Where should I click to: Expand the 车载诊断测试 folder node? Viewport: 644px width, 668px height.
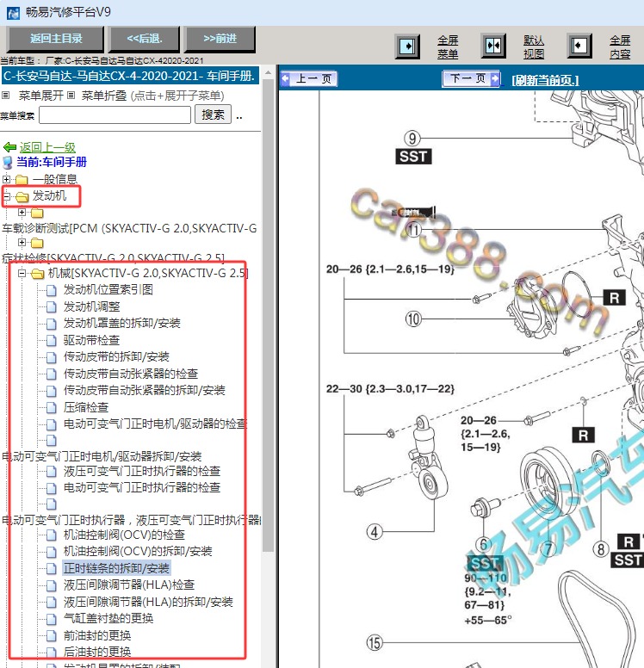click(x=22, y=212)
